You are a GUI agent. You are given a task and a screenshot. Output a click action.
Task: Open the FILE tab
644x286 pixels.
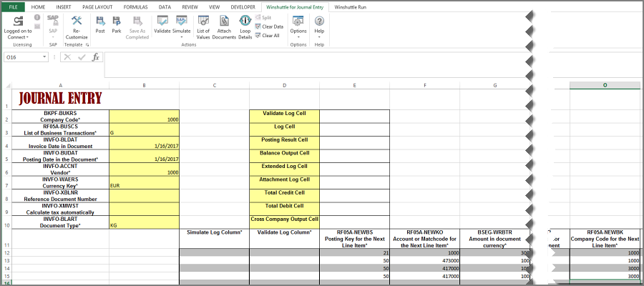pos(14,7)
